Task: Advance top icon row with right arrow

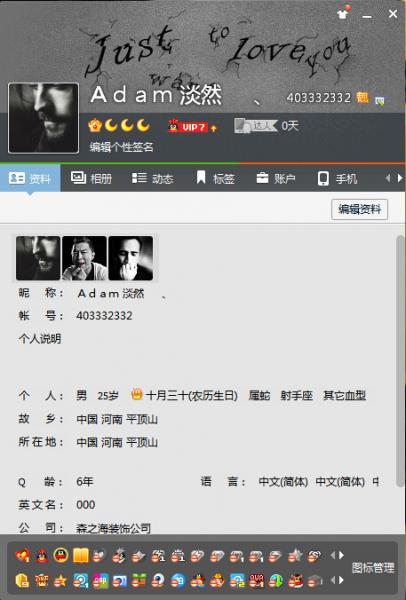Action: tap(341, 555)
